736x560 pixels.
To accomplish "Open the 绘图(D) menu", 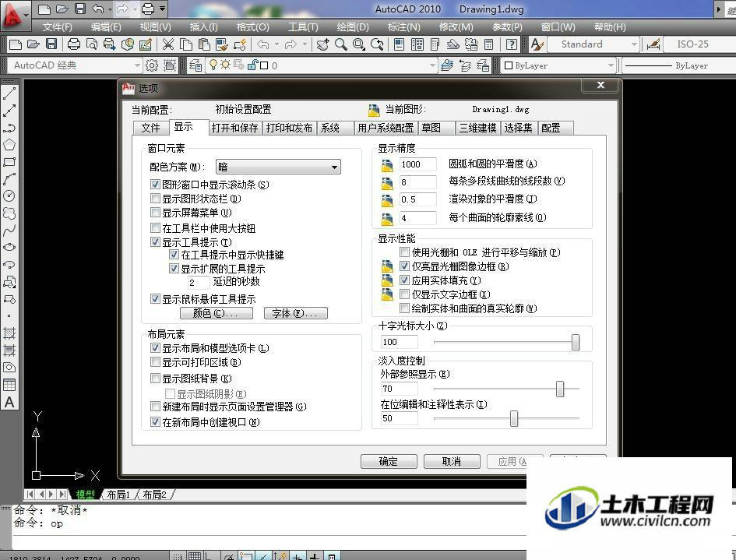I will 353,27.
